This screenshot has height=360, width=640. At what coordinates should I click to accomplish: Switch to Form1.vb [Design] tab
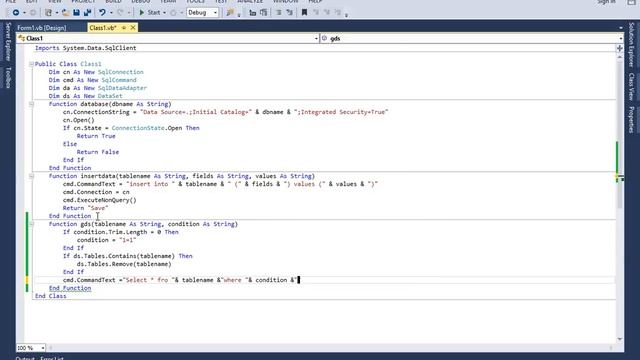point(42,28)
